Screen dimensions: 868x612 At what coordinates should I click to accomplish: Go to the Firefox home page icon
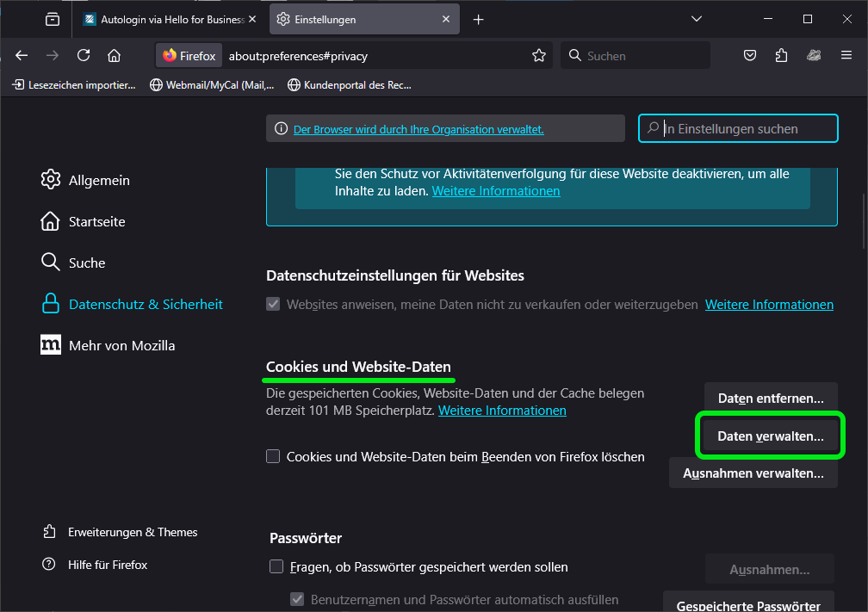114,56
